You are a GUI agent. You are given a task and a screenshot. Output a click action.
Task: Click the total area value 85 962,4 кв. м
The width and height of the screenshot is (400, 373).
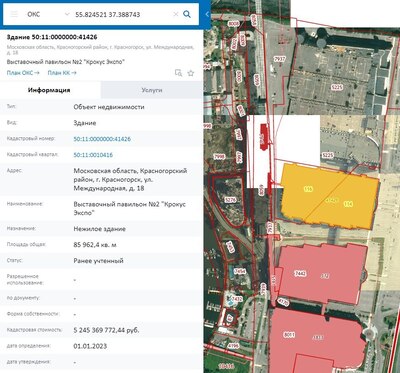coord(95,245)
